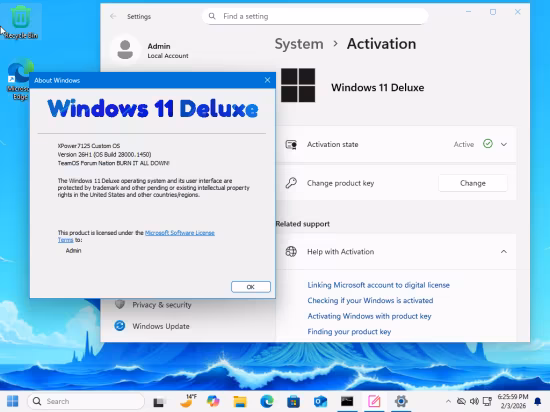The image size is (550, 412).
Task: Go to System in the breadcrumb
Action: [x=299, y=44]
